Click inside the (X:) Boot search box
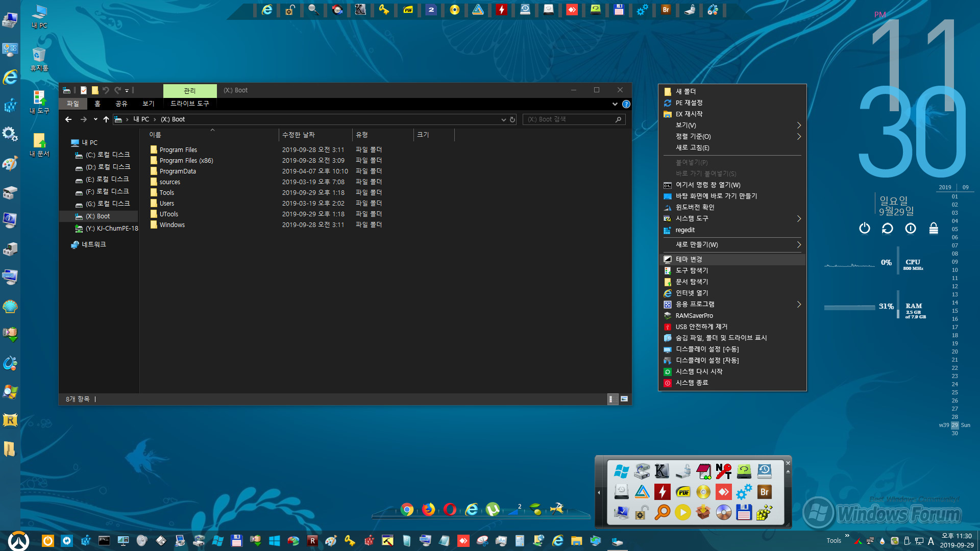Viewport: 980px width, 551px height. click(x=574, y=119)
